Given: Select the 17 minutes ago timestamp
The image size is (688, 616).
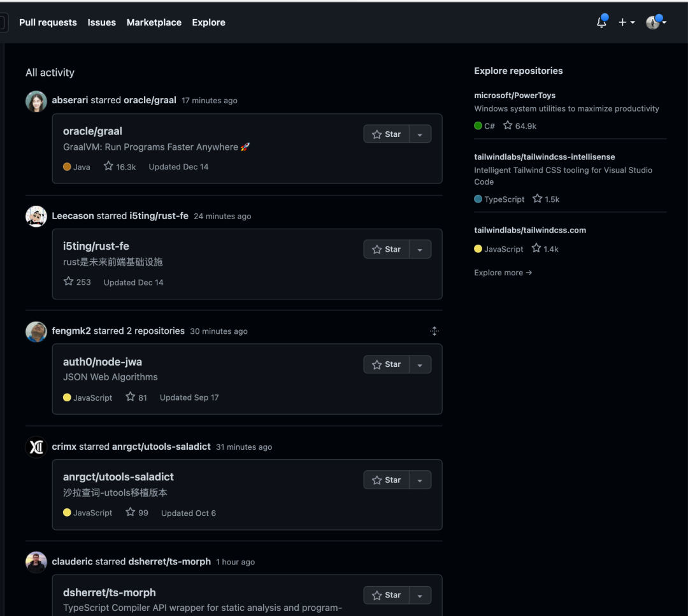Looking at the screenshot, I should (x=210, y=101).
